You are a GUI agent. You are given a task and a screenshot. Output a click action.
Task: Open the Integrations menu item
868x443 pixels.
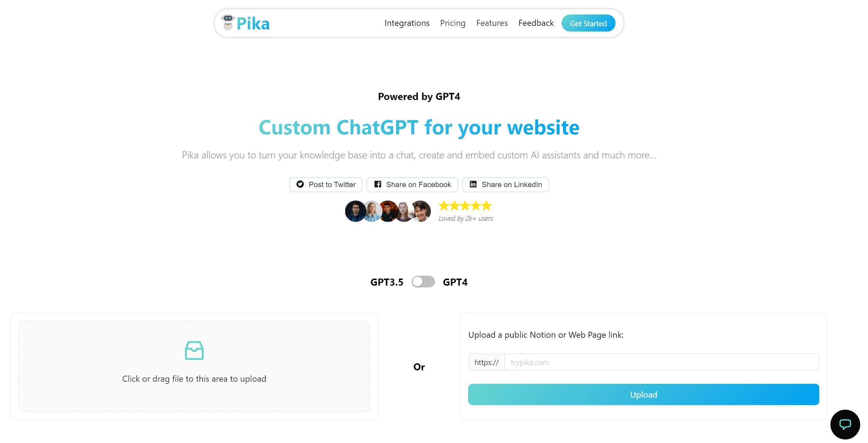tap(407, 23)
